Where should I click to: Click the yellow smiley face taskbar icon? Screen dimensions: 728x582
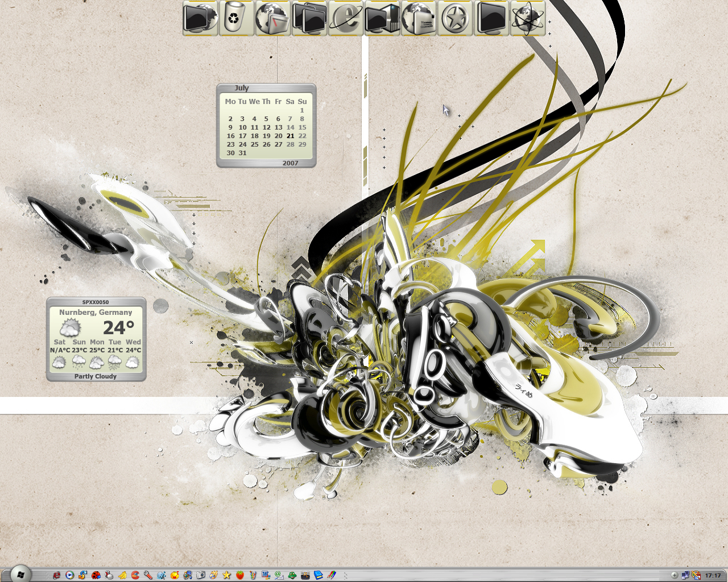click(x=175, y=575)
